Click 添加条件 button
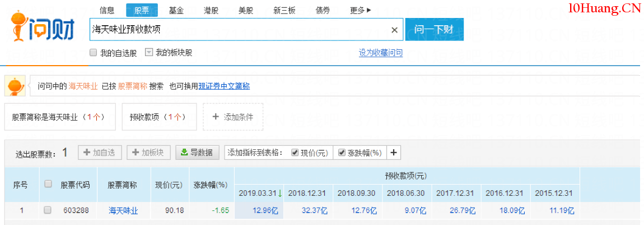The height and width of the screenshot is (225, 644). [x=233, y=117]
